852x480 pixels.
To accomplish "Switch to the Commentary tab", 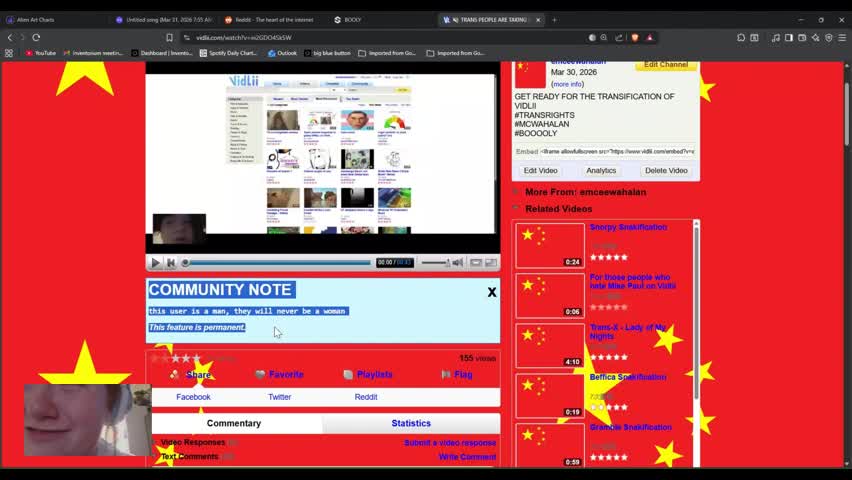I will pos(234,423).
